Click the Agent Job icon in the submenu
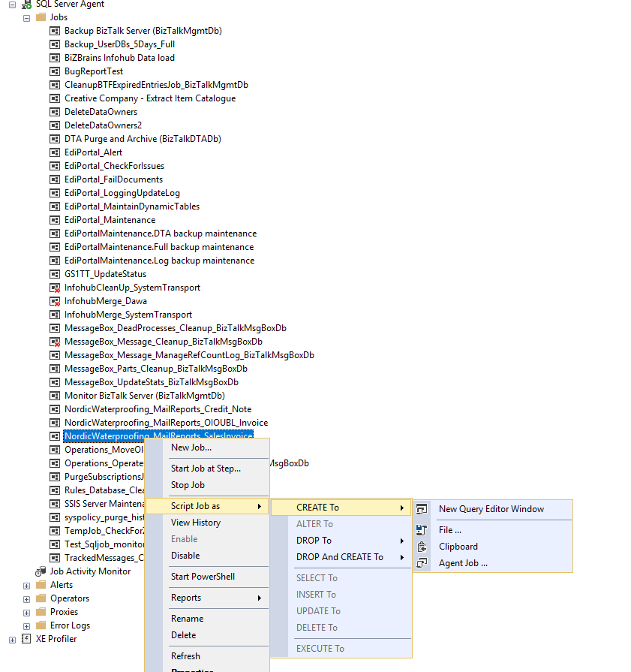Screen dimensions: 631x672 coord(422,563)
